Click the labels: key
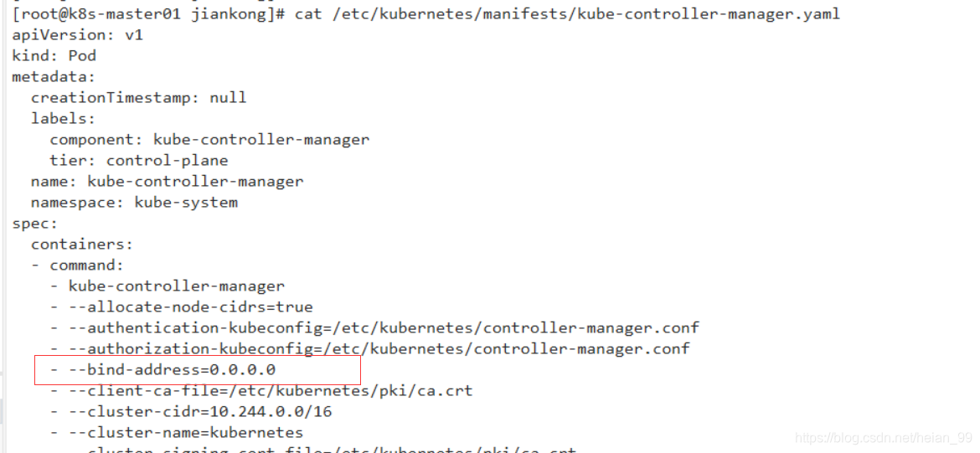Screen dimensions: 980x453 (63, 119)
